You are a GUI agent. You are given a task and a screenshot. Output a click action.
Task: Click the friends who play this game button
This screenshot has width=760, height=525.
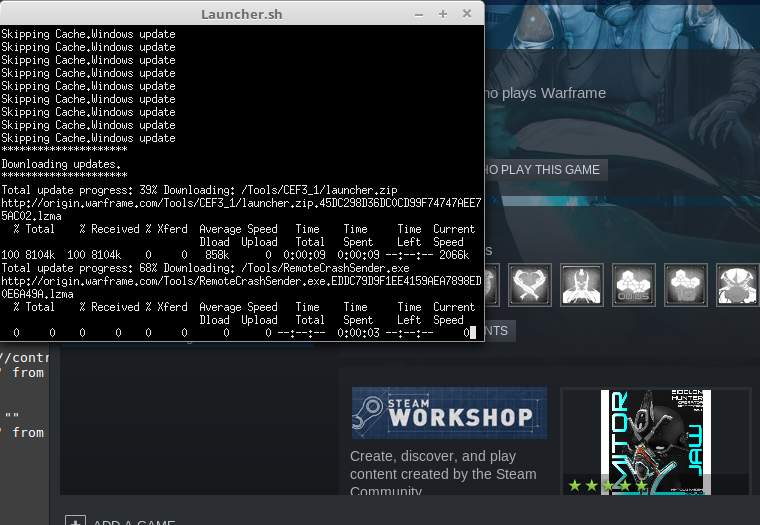click(545, 170)
